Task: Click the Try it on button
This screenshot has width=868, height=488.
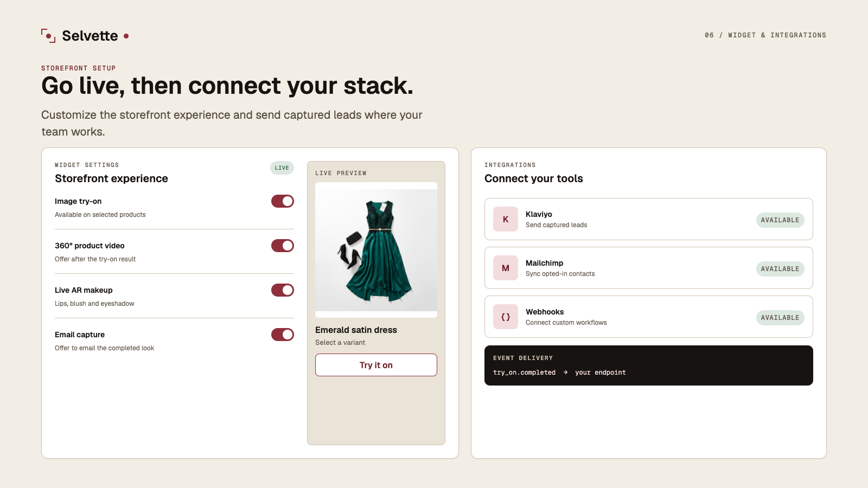Action: point(376,365)
